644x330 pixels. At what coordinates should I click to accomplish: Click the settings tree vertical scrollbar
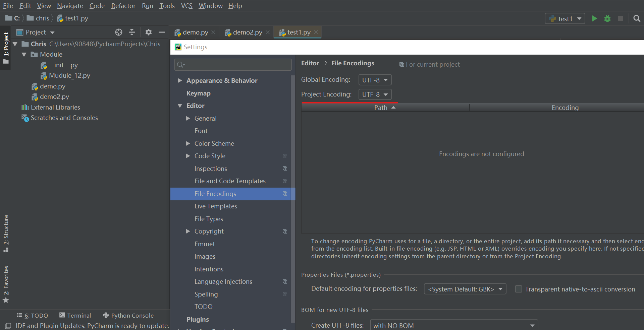tap(293, 199)
